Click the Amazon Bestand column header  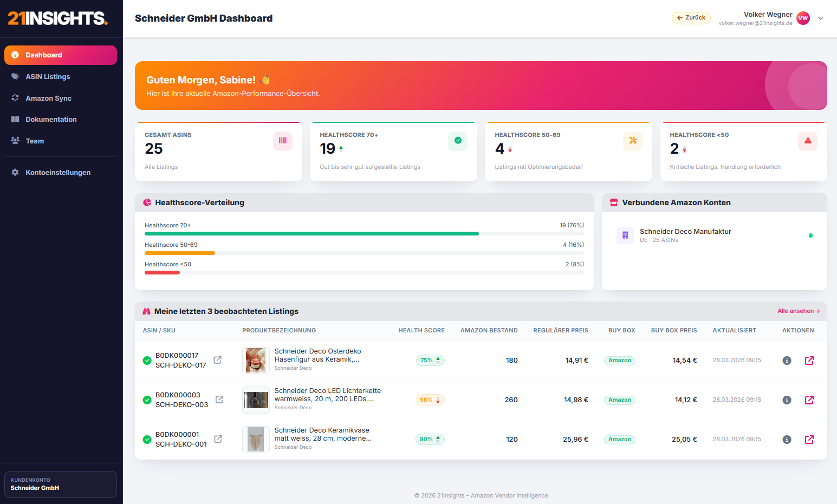coord(489,330)
